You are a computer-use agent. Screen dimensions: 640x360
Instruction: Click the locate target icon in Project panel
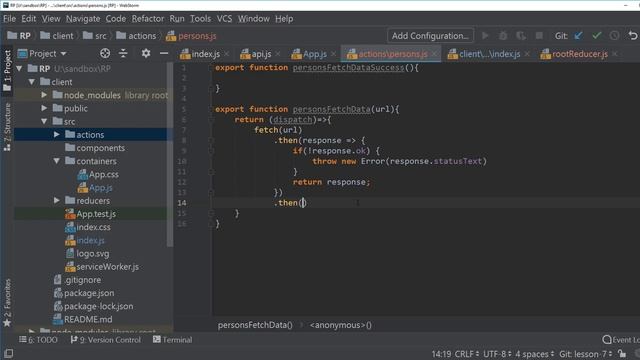tap(105, 53)
